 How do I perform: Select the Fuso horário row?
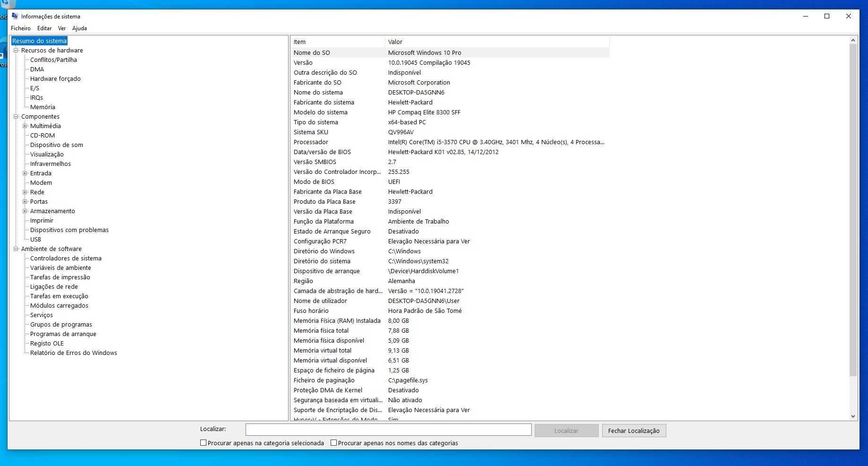tap(450, 311)
